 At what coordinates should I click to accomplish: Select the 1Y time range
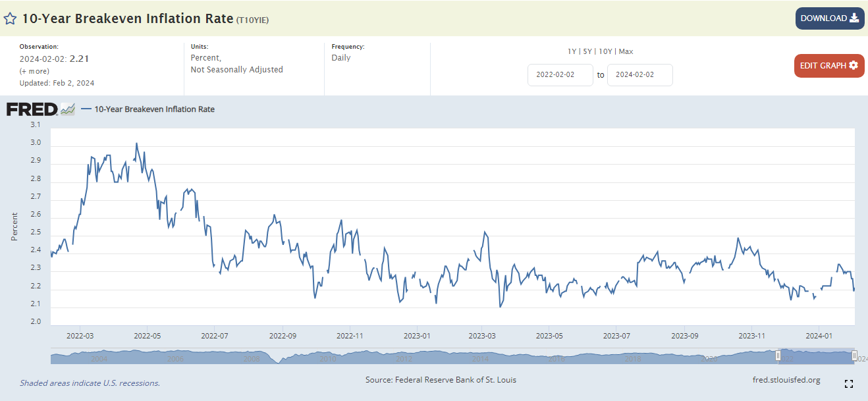tap(572, 51)
